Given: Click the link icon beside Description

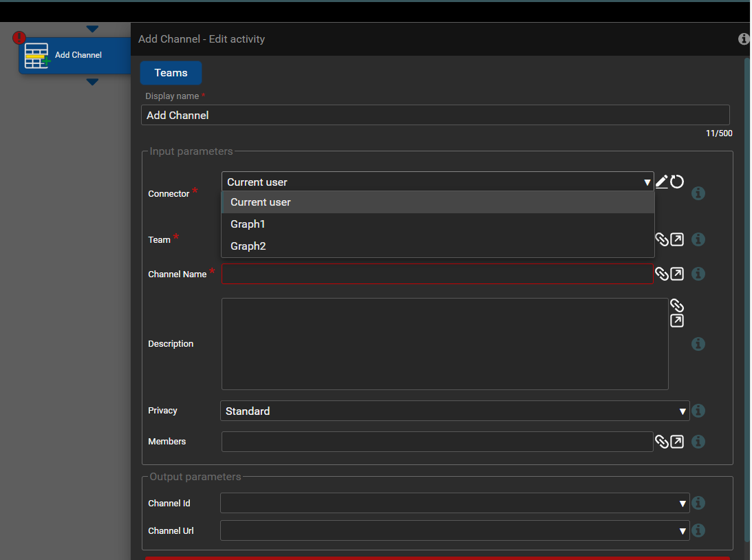Looking at the screenshot, I should click(676, 305).
